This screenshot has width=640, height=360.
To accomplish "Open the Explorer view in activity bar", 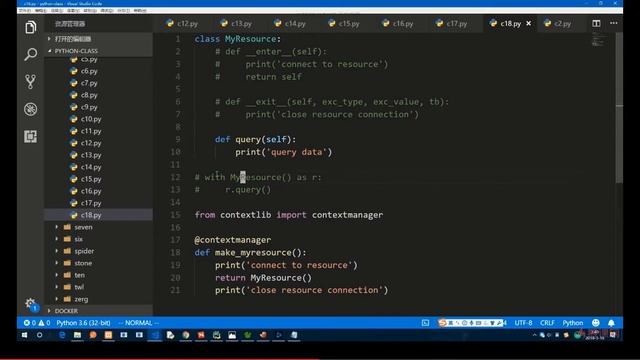I will pos(31,27).
